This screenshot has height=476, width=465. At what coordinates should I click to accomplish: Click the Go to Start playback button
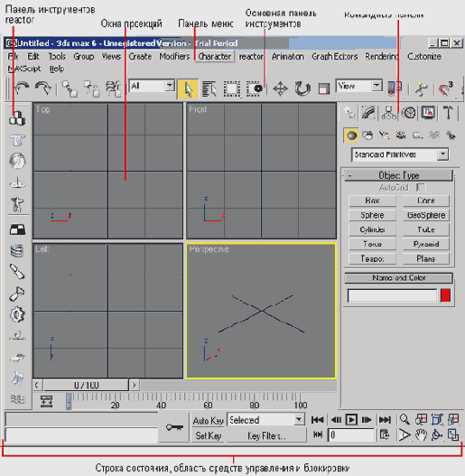coord(318,420)
